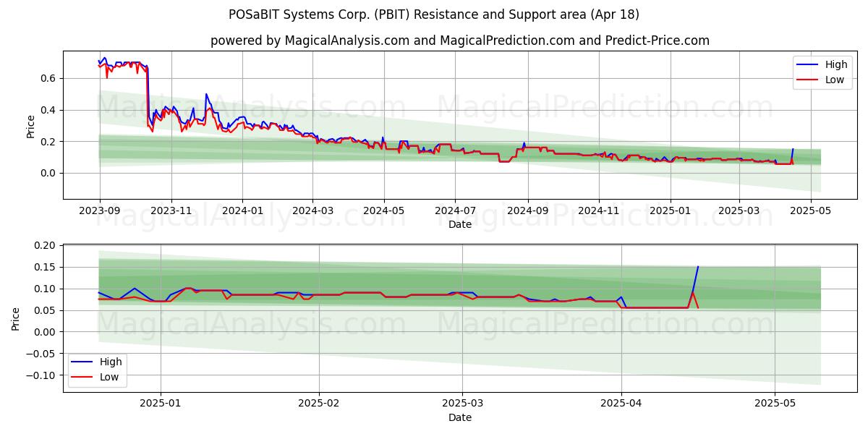Image resolution: width=868 pixels, height=434 pixels.
Task: Click the 'Date' axis label of top chart
Action: pyautogui.click(x=460, y=224)
